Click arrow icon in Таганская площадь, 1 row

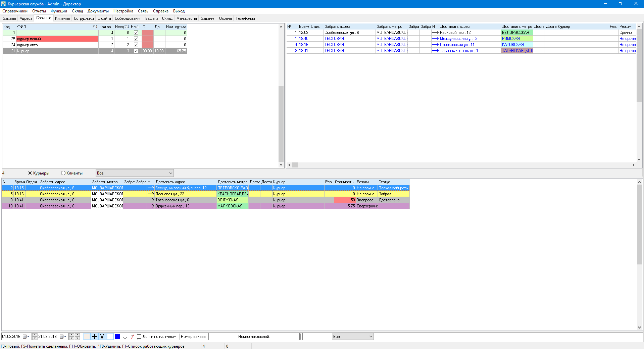point(435,51)
